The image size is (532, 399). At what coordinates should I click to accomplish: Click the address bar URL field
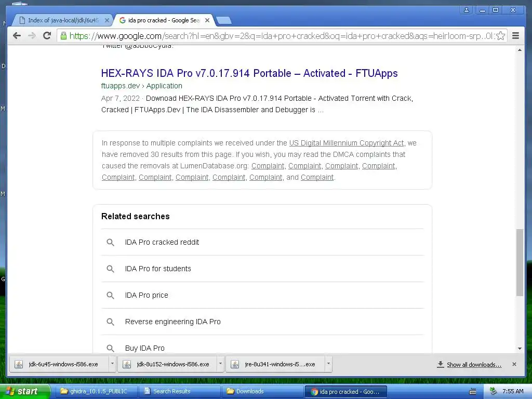click(282, 36)
